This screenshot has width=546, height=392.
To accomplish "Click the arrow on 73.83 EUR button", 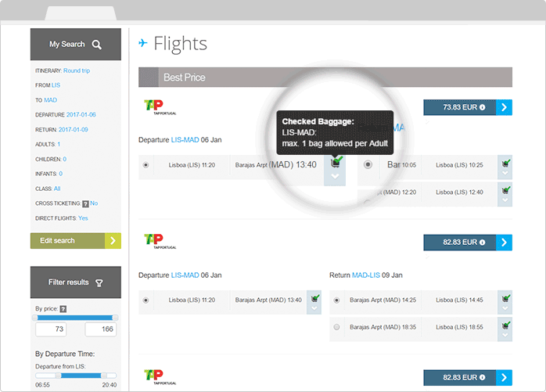I will (505, 107).
